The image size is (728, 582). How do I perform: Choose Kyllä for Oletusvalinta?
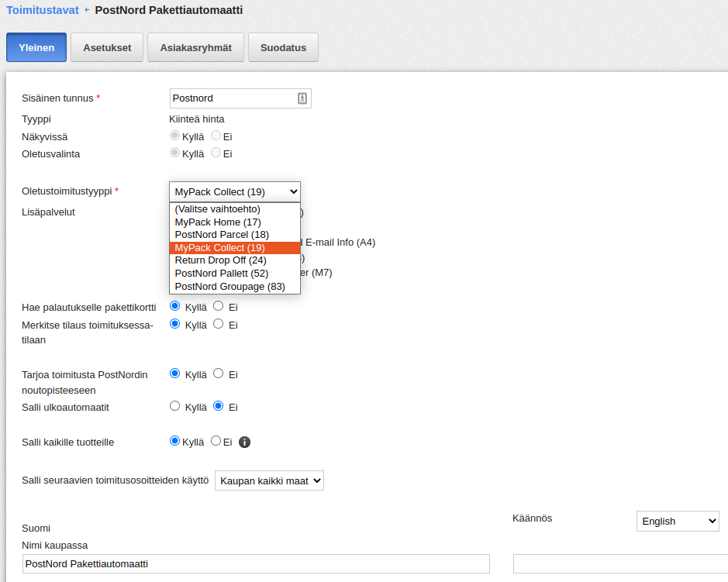[174, 153]
